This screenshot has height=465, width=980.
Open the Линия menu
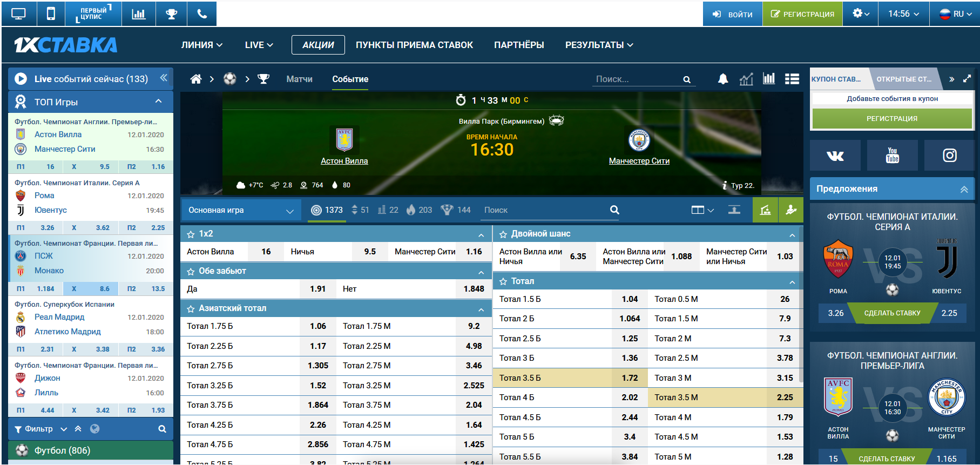[x=202, y=45]
